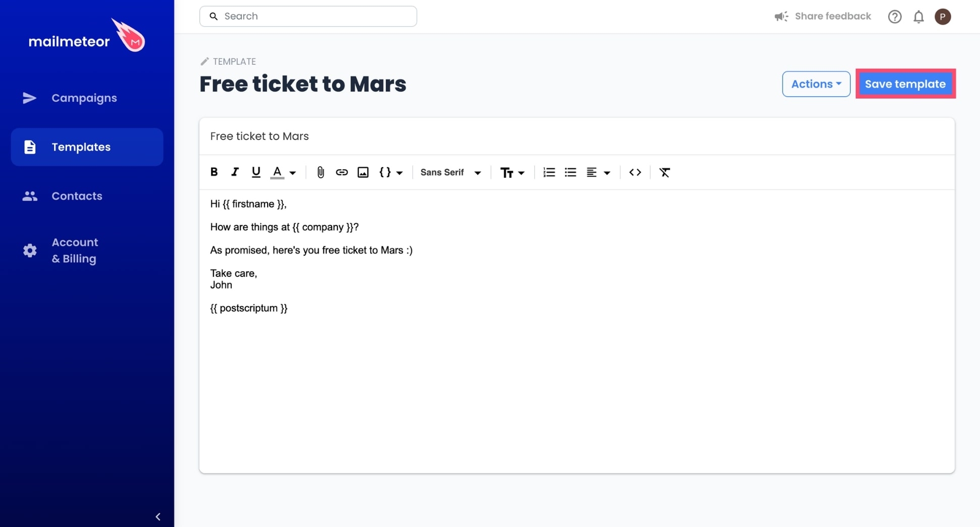Click the attach file paperclip icon
The width and height of the screenshot is (980, 527).
click(320, 172)
